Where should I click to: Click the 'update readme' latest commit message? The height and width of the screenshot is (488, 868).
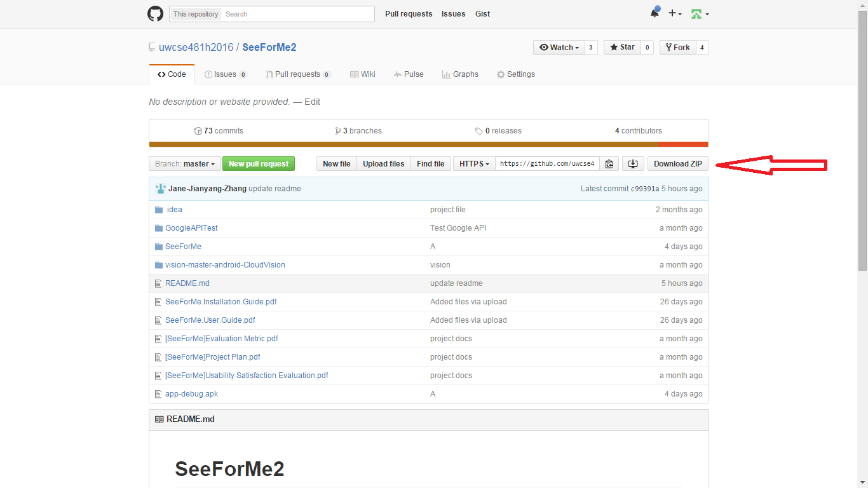pos(275,189)
